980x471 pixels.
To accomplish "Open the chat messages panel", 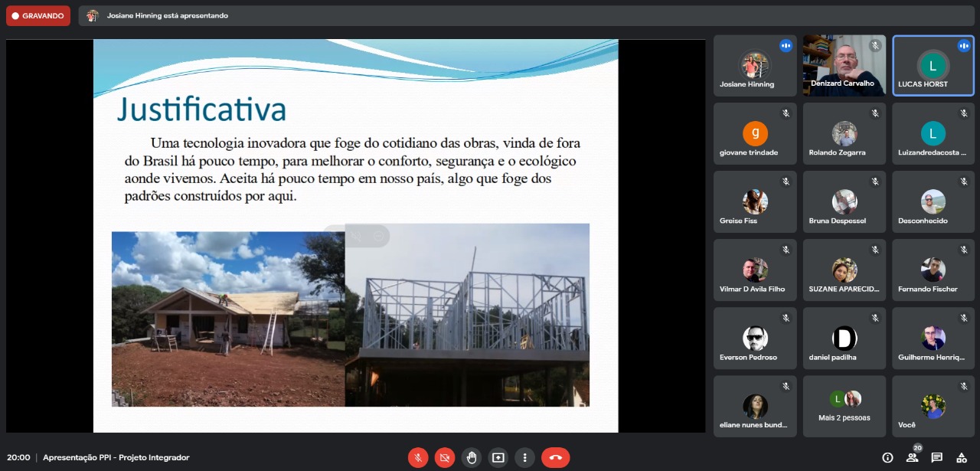I will (x=936, y=457).
